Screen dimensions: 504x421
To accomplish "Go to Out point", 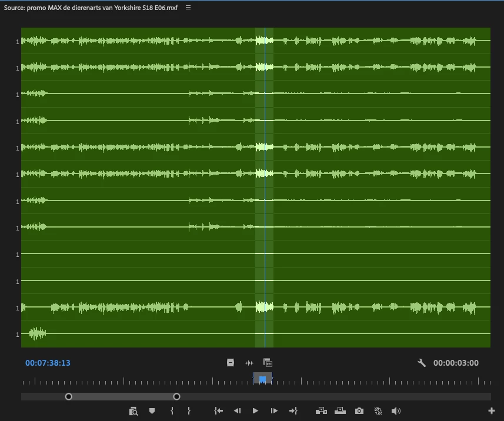I will pos(293,411).
